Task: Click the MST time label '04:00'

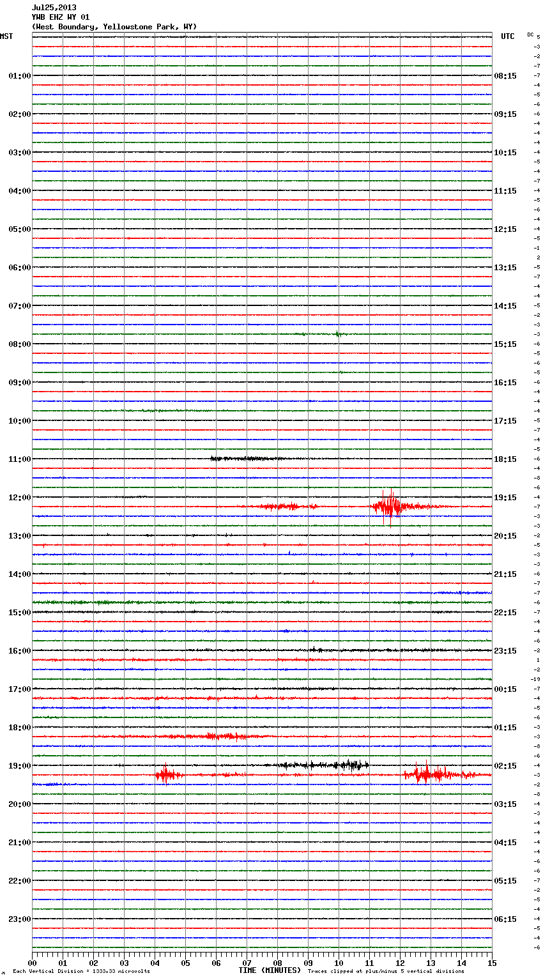Action: [x=20, y=191]
